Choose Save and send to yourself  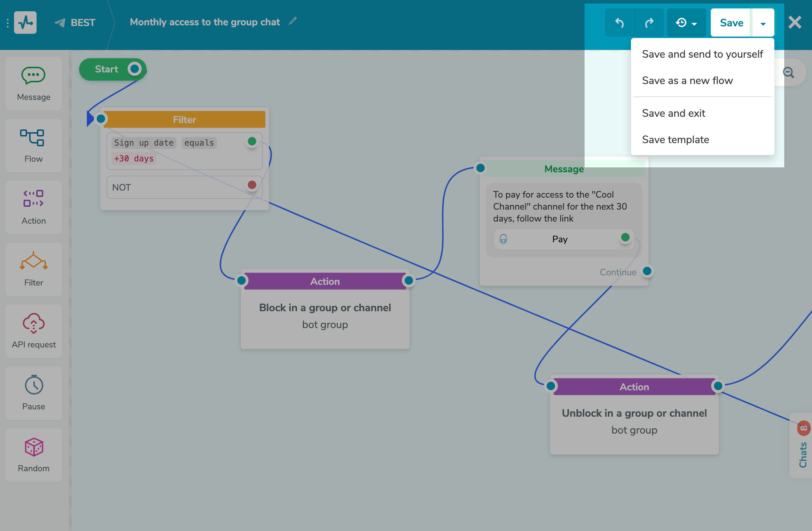(x=702, y=54)
